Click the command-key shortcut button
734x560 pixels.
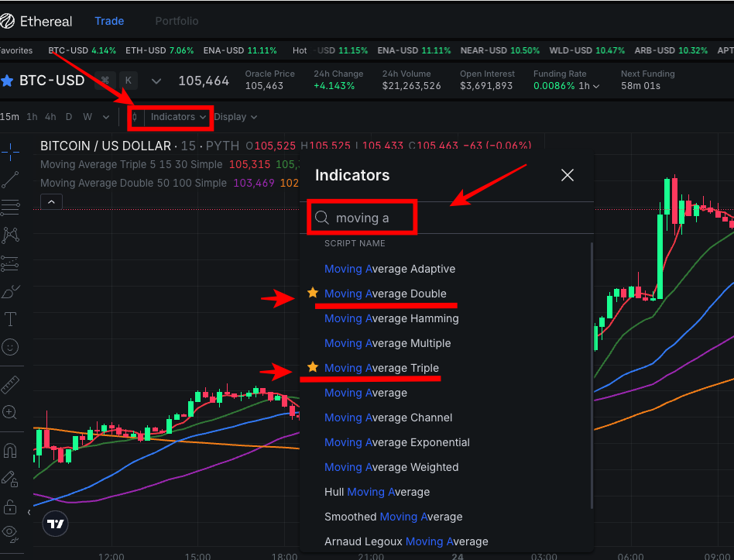coord(105,81)
